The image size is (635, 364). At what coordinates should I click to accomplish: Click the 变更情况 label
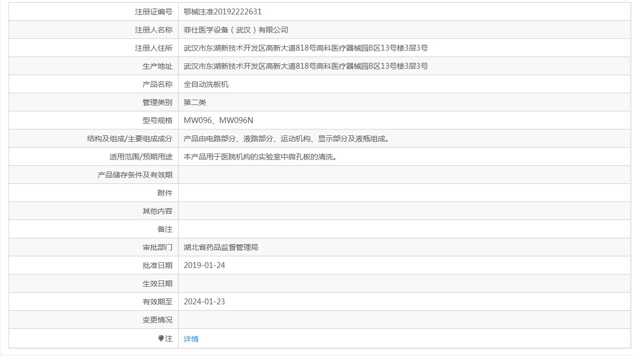[x=157, y=320]
